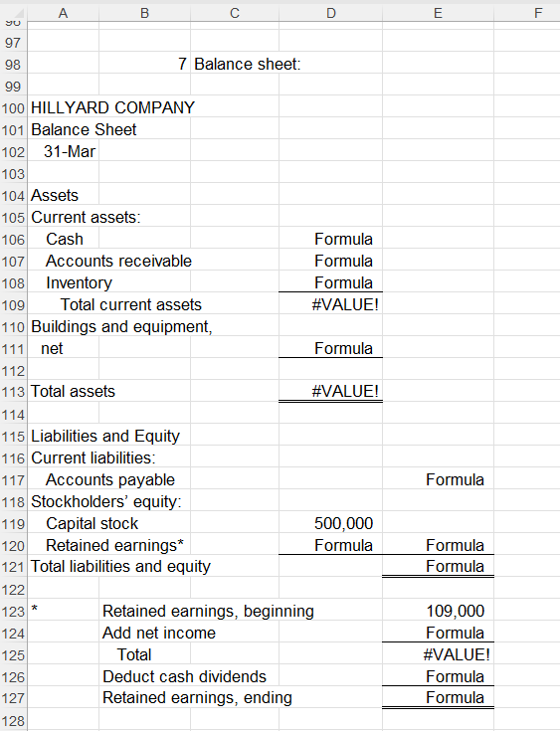Select the Formula cell for Inventory
The height and width of the screenshot is (731, 560).
click(330, 282)
